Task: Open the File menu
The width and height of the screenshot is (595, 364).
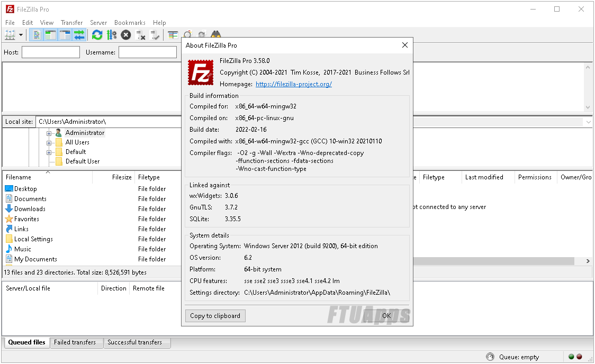Action: tap(10, 22)
